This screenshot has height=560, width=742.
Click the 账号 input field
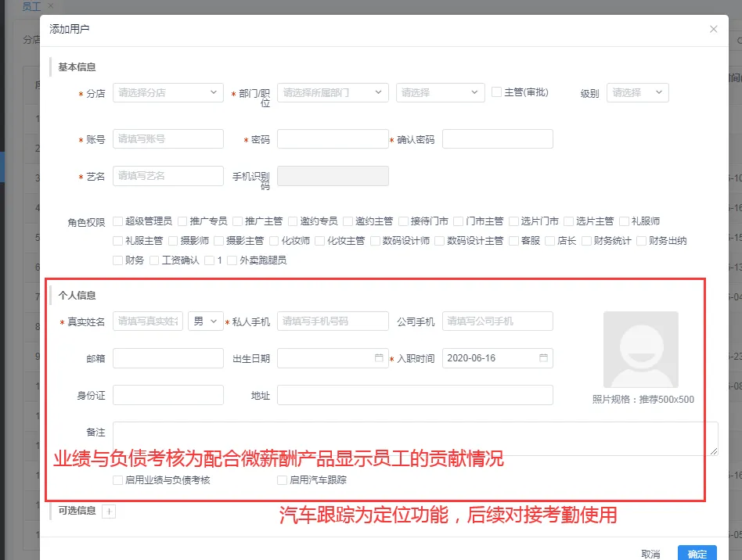(x=168, y=139)
